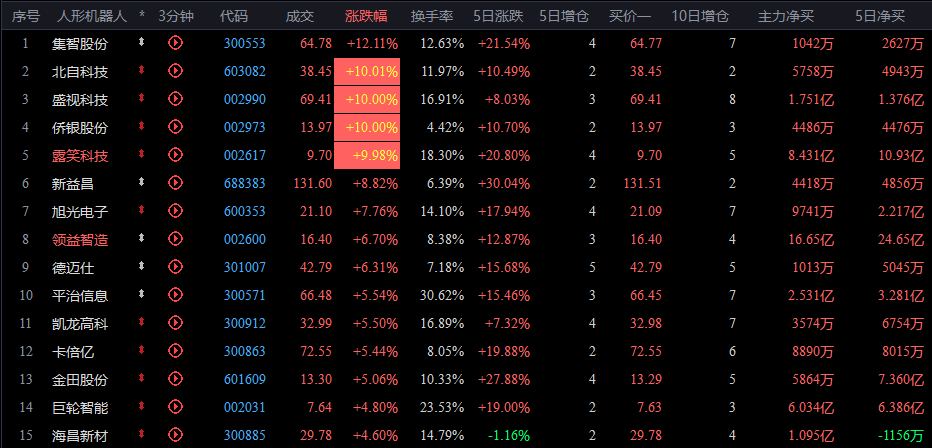Screen dimensions: 932x448
Task: Click the 人形机器人 sector header
Action: click(92, 16)
